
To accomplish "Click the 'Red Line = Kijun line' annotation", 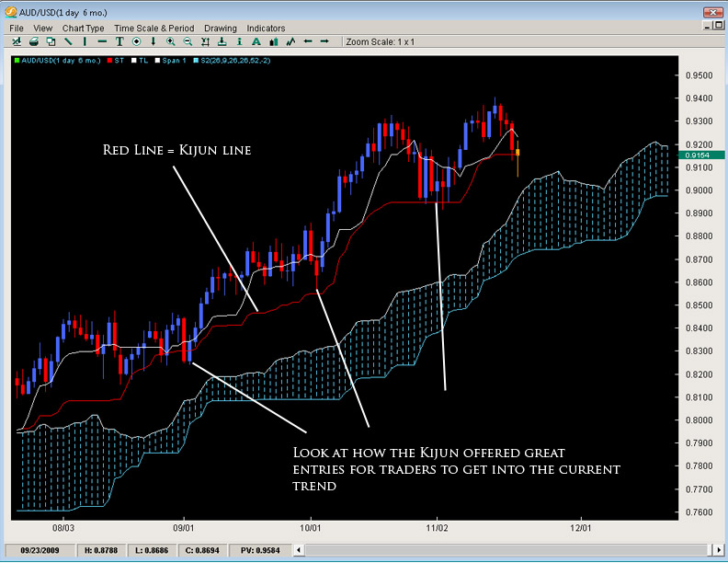I will point(176,150).
